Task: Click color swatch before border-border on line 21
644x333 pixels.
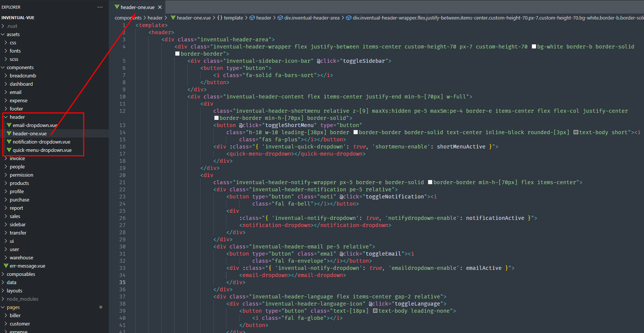Action: coord(430,182)
